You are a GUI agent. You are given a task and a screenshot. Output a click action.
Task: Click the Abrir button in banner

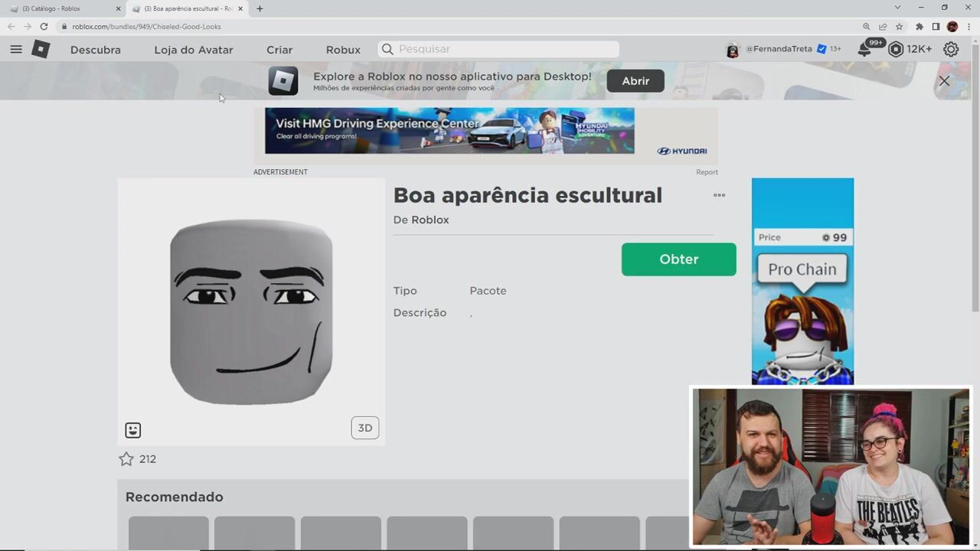click(x=635, y=80)
